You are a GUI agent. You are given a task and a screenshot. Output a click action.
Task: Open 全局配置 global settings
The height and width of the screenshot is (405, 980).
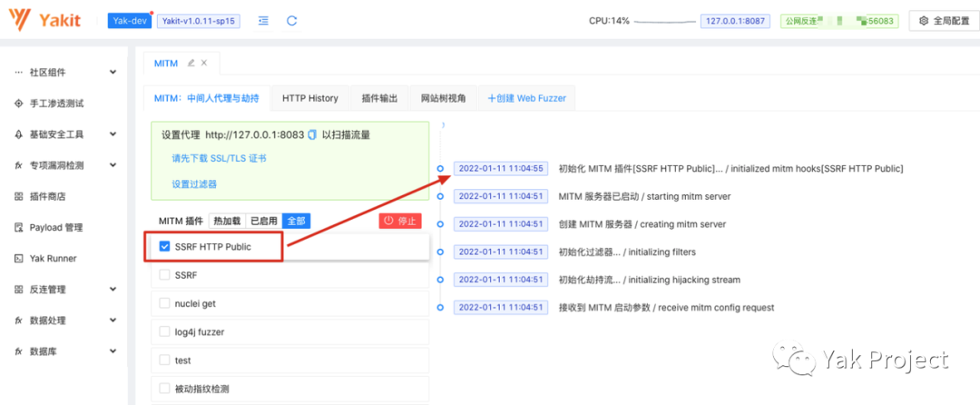click(944, 21)
